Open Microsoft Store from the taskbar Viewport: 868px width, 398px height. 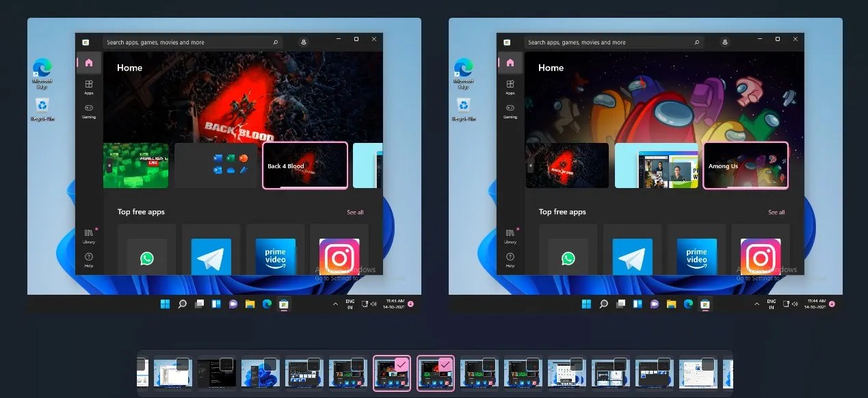coord(284,304)
